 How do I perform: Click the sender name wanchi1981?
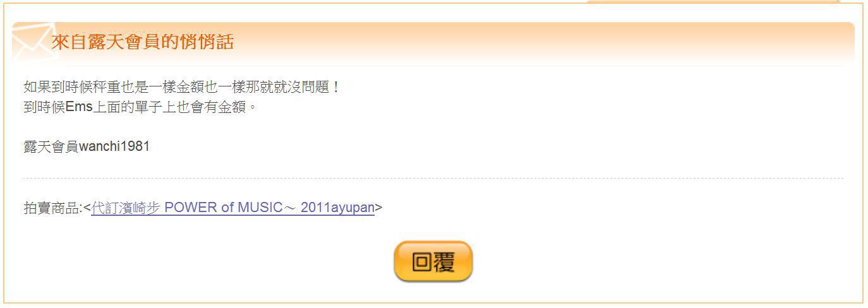coord(114,146)
